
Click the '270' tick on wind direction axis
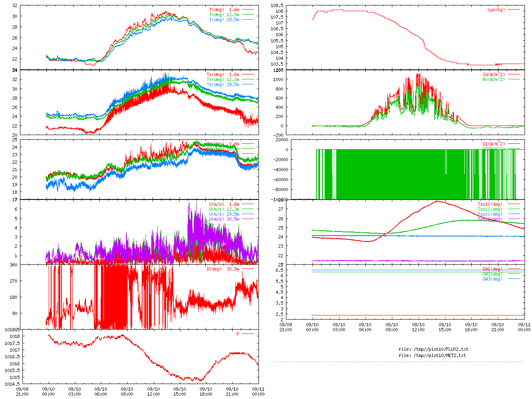tap(14, 281)
